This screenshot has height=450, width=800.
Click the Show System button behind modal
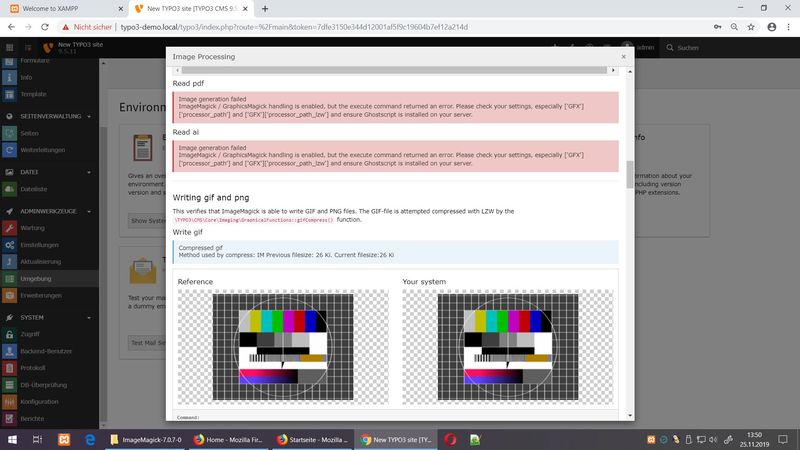(x=147, y=220)
